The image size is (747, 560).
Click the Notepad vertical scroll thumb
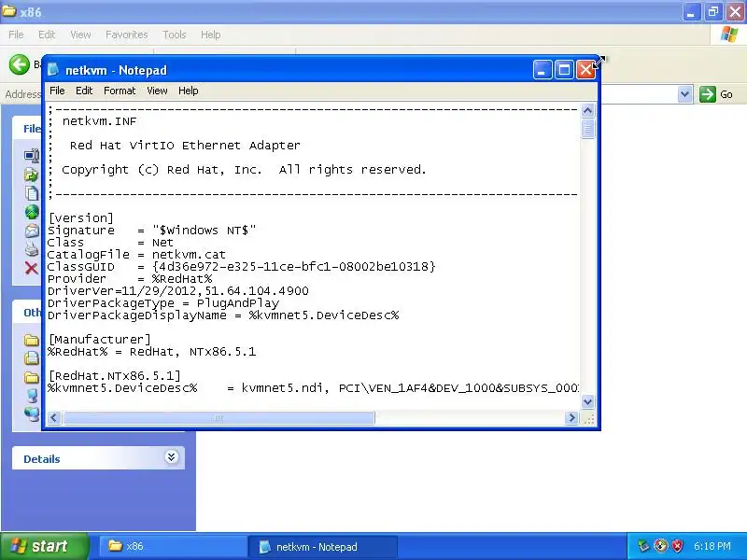[x=588, y=129]
